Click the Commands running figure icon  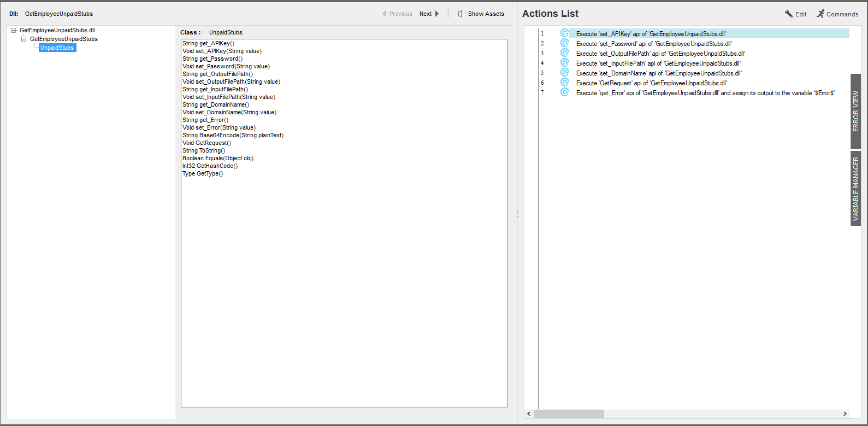click(820, 14)
